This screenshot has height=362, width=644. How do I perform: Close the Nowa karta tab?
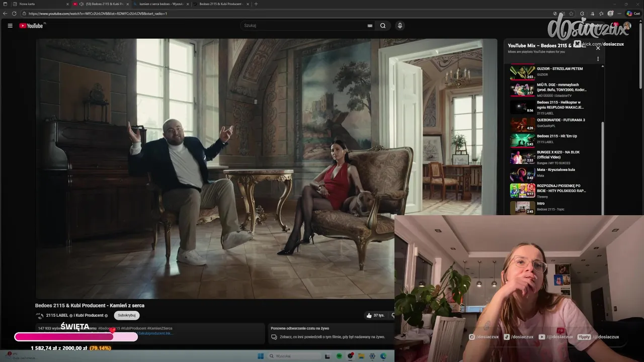click(67, 4)
